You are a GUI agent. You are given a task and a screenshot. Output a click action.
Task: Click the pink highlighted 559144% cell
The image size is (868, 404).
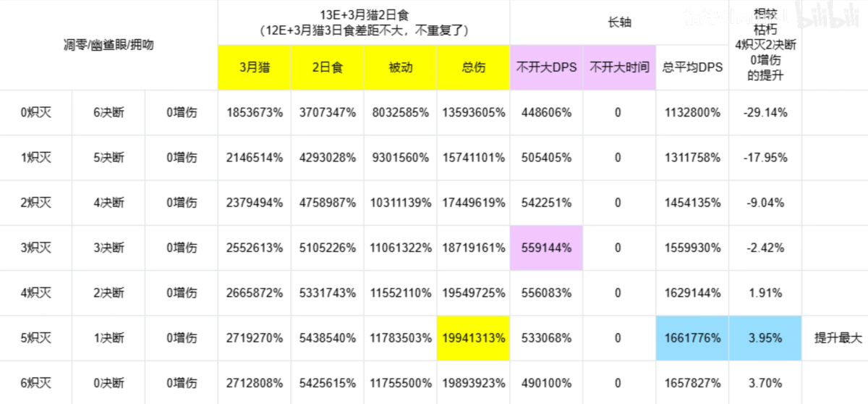[547, 248]
